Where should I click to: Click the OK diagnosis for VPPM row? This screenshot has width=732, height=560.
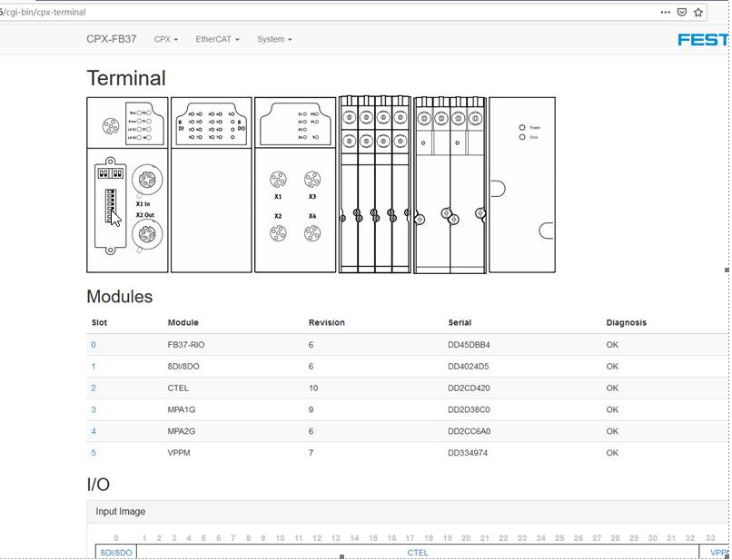pos(612,453)
